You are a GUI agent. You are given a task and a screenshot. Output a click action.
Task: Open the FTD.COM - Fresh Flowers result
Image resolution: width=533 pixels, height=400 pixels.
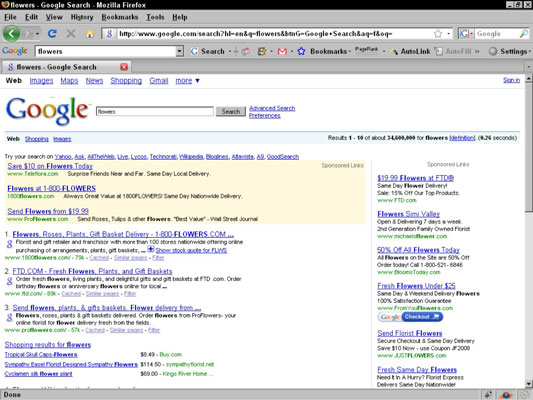coord(92,271)
